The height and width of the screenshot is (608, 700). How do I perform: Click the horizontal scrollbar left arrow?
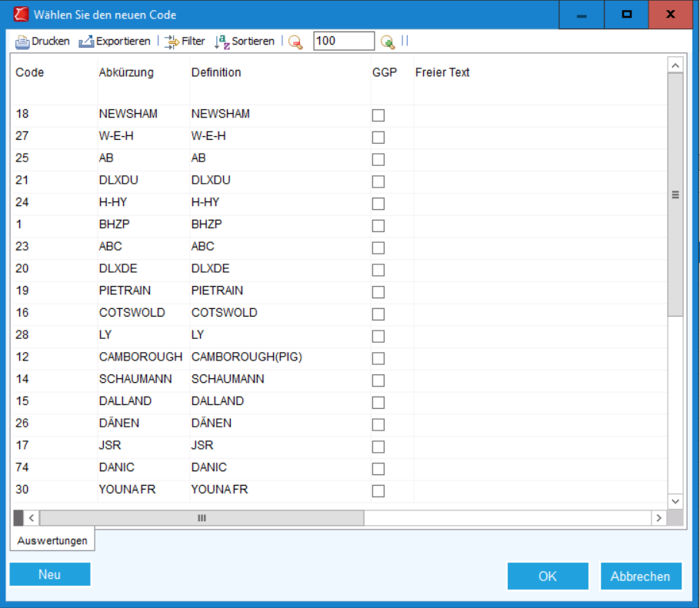coord(32,518)
